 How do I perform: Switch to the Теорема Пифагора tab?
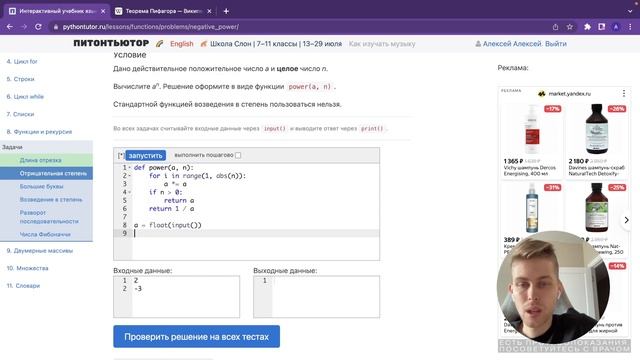[x=163, y=11]
